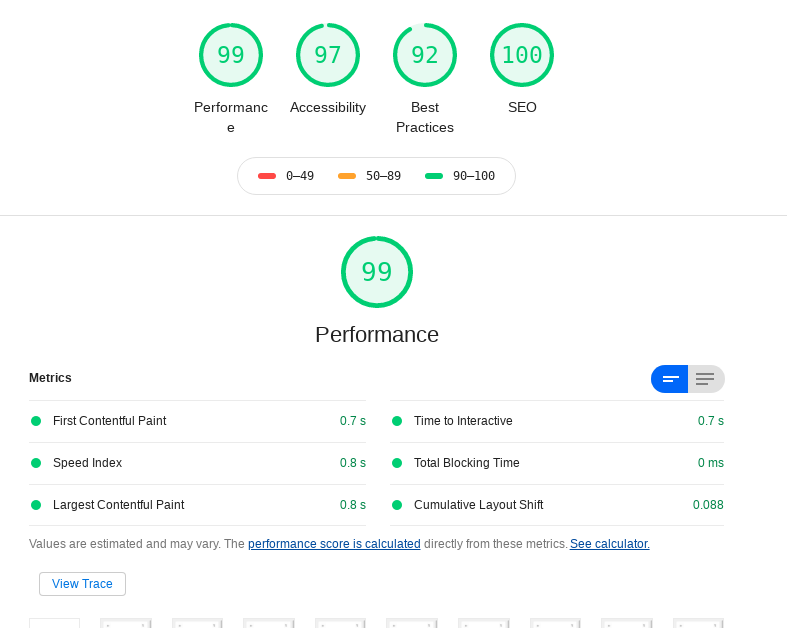Click the red 0–49 legend swatch
Image resolution: width=787 pixels, height=628 pixels.
tap(267, 176)
